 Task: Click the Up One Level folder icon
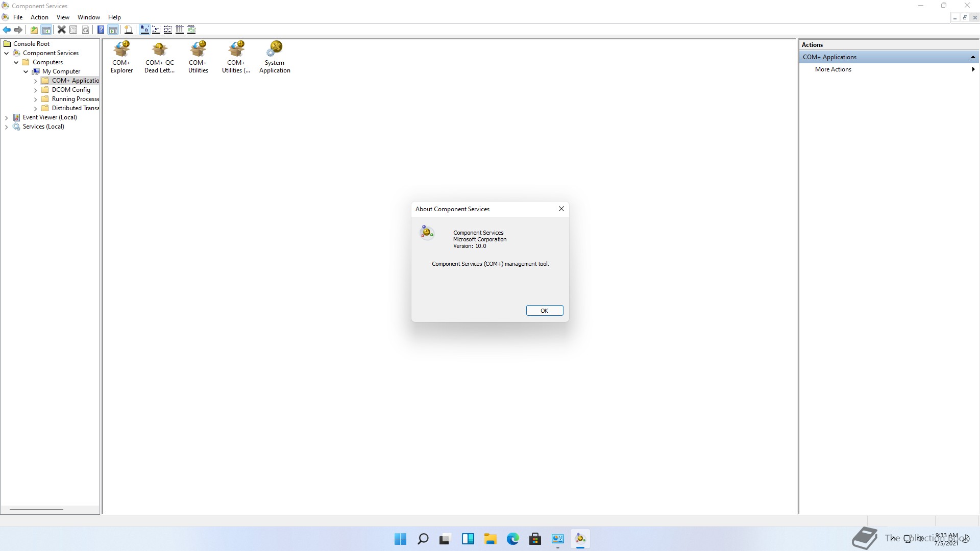34,30
